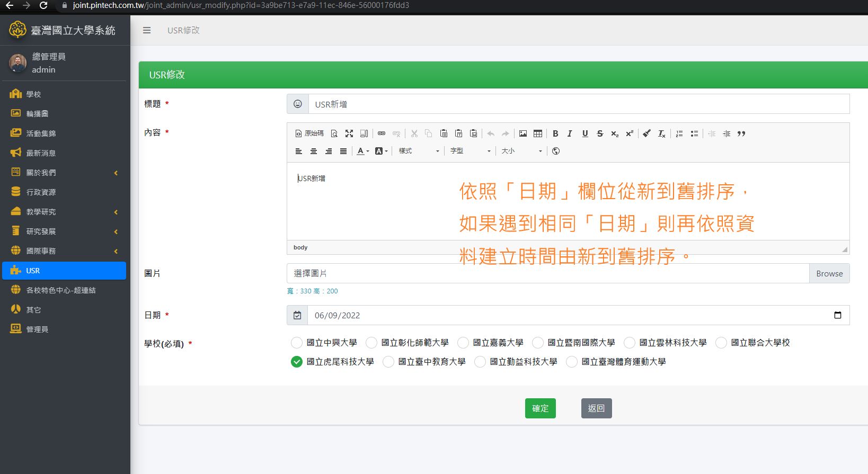
Task: Insert a numbered list
Action: [679, 133]
